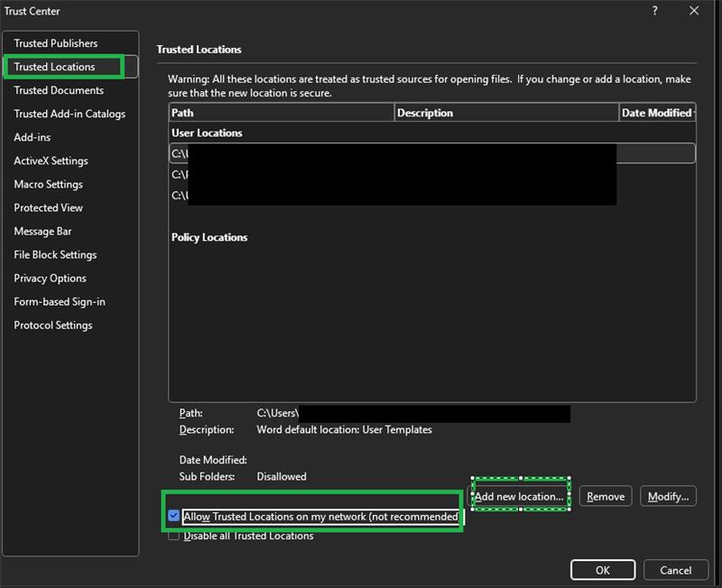
Task: Click the Policy Locations group heading
Action: click(209, 237)
